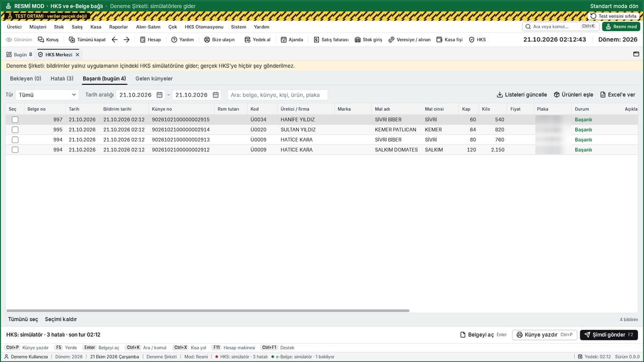Click the window layout icon at far right of tab bar

pyautogui.click(x=636, y=54)
